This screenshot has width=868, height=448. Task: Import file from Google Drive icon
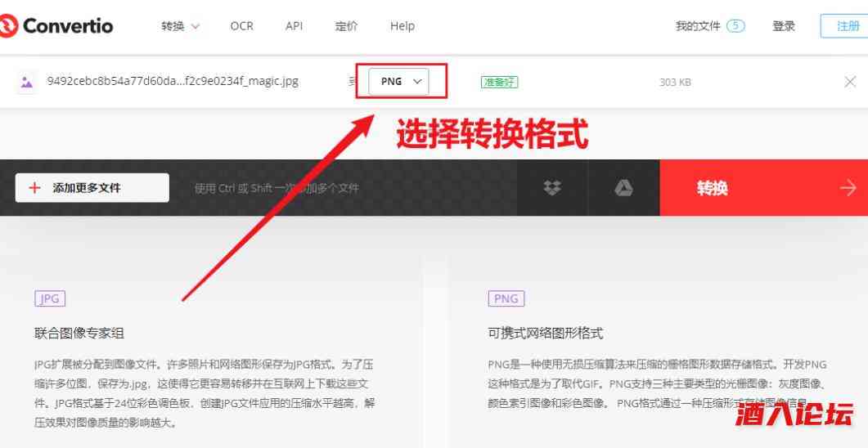coord(623,188)
